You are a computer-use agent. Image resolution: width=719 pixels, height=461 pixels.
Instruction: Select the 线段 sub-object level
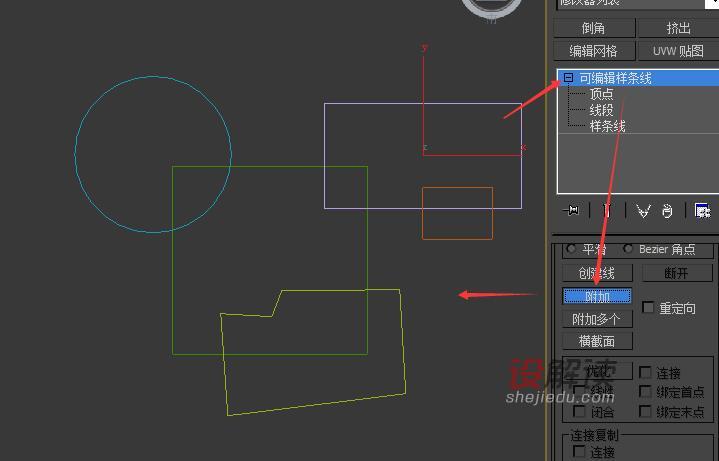(602, 110)
